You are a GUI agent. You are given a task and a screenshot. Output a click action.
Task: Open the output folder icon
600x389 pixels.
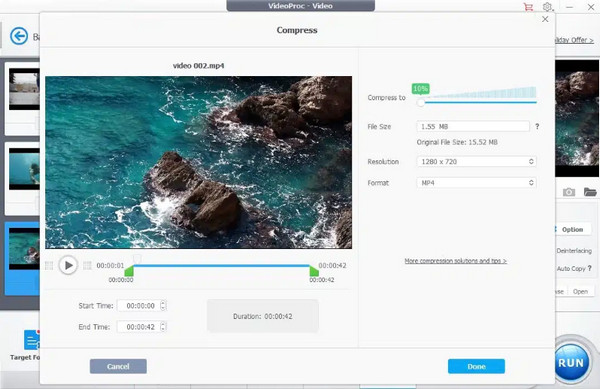coord(590,192)
